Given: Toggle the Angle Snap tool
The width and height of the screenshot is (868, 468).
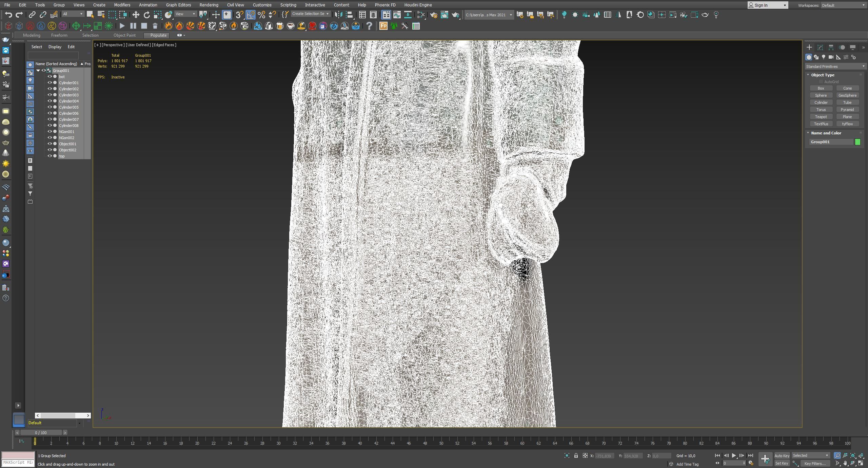Looking at the screenshot, I should point(250,15).
